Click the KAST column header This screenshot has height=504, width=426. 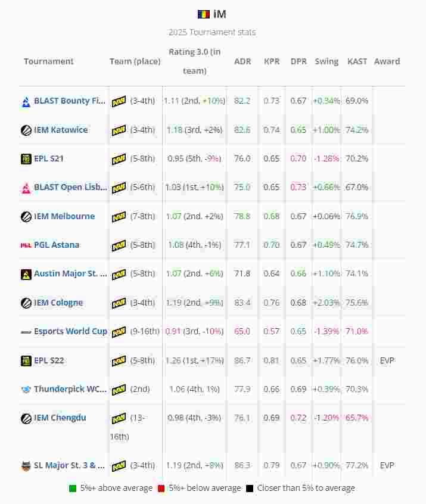[x=357, y=61]
